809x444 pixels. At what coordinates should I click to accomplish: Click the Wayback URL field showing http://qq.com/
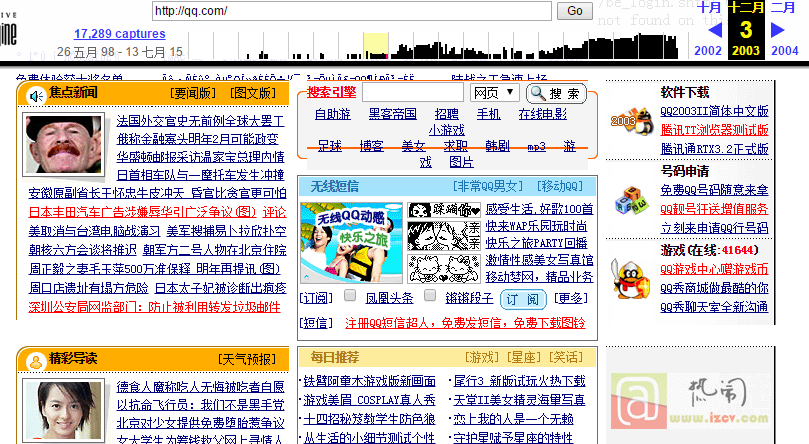352,11
